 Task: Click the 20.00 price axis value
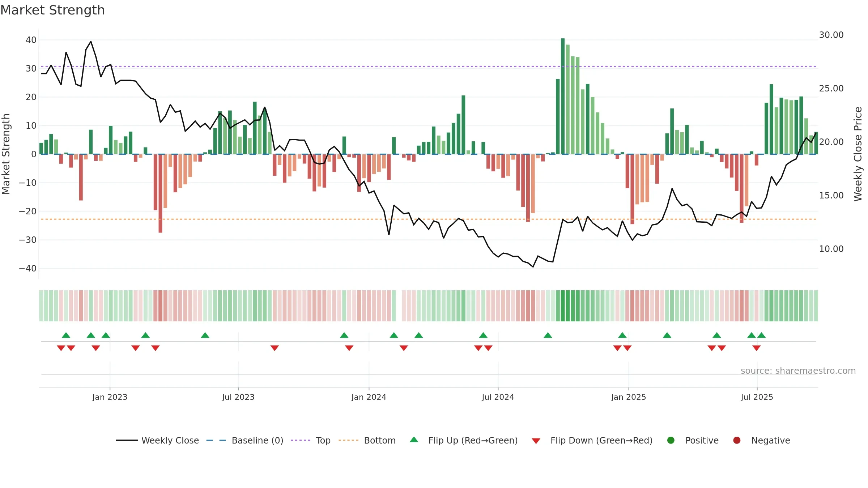pos(831,142)
